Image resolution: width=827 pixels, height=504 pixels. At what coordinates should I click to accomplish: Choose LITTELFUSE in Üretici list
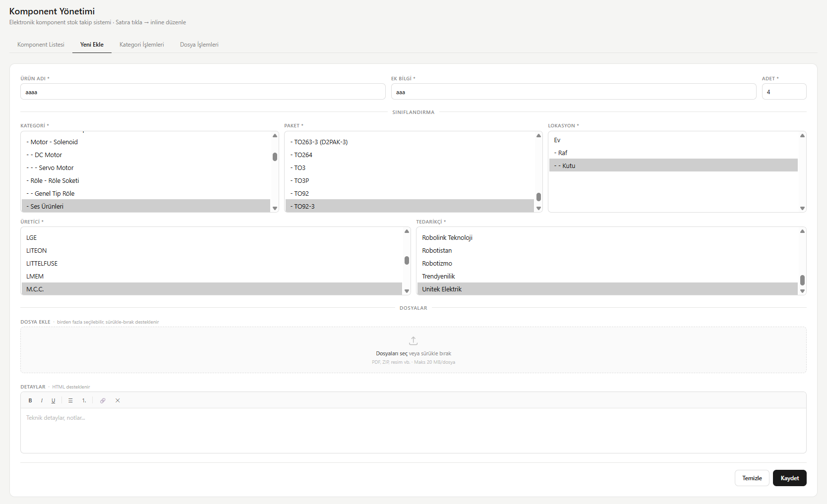click(x=42, y=264)
